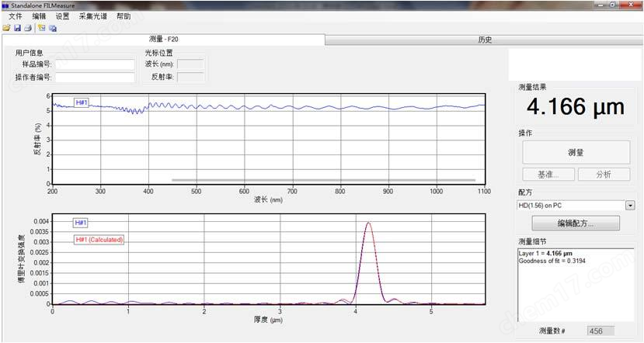Click the save floppy disk icon
This screenshot has width=644, height=343.
[x=17, y=28]
